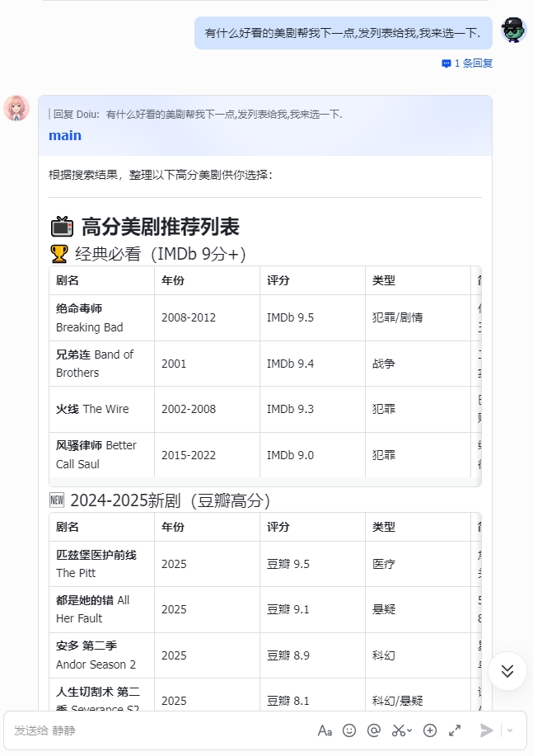Jump to latest messages double-chevron button
The height and width of the screenshot is (756, 533).
click(507, 670)
